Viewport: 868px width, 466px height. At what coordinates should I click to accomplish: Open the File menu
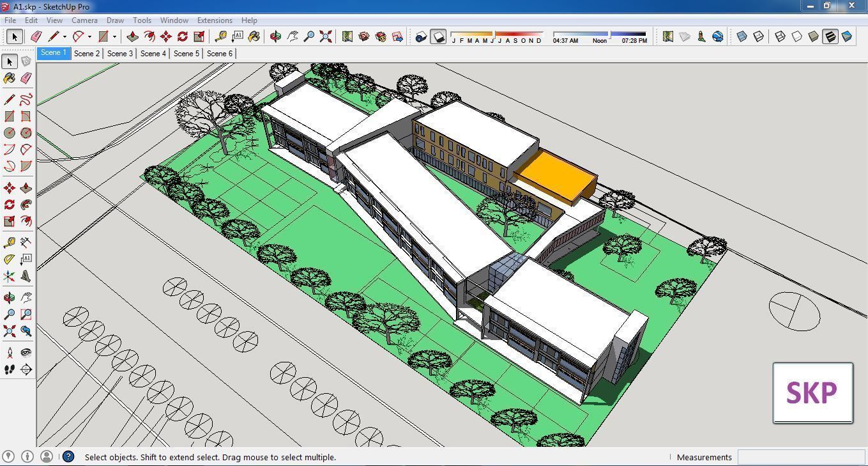pos(10,20)
